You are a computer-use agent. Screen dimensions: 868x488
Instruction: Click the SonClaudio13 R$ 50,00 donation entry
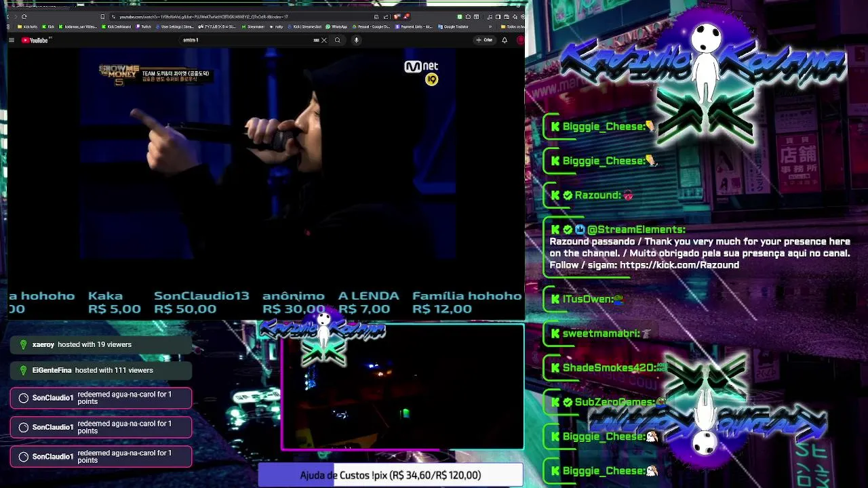click(x=201, y=302)
